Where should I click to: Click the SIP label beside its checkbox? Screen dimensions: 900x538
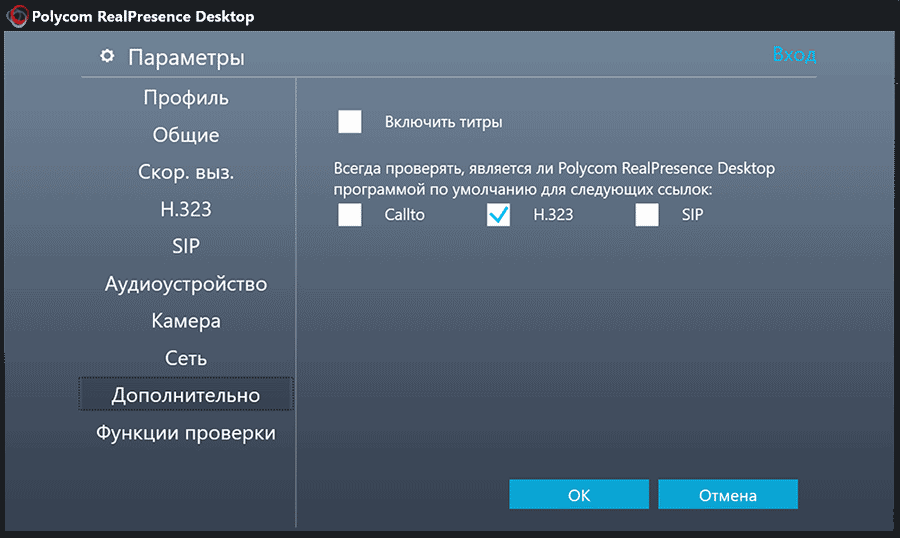pyautogui.click(x=692, y=215)
